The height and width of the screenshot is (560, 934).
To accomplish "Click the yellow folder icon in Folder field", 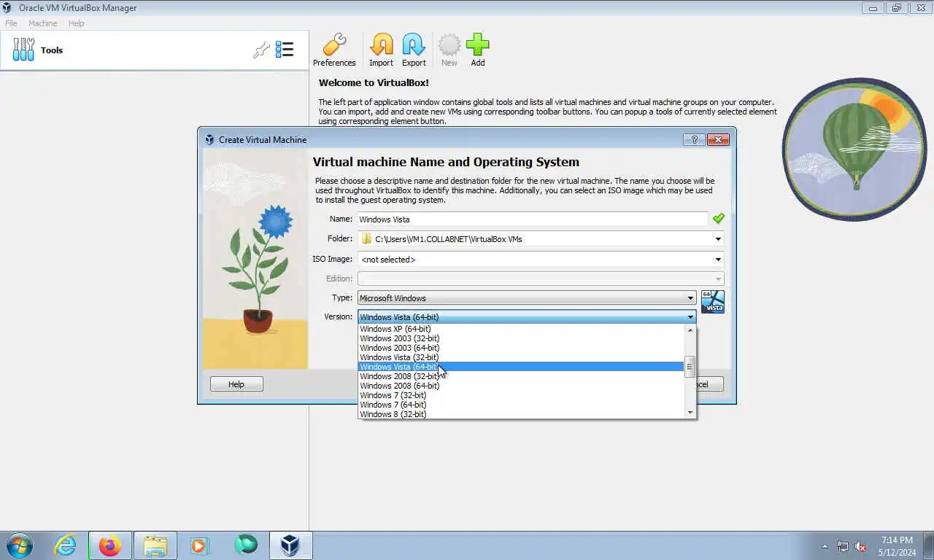I will pyautogui.click(x=366, y=238).
